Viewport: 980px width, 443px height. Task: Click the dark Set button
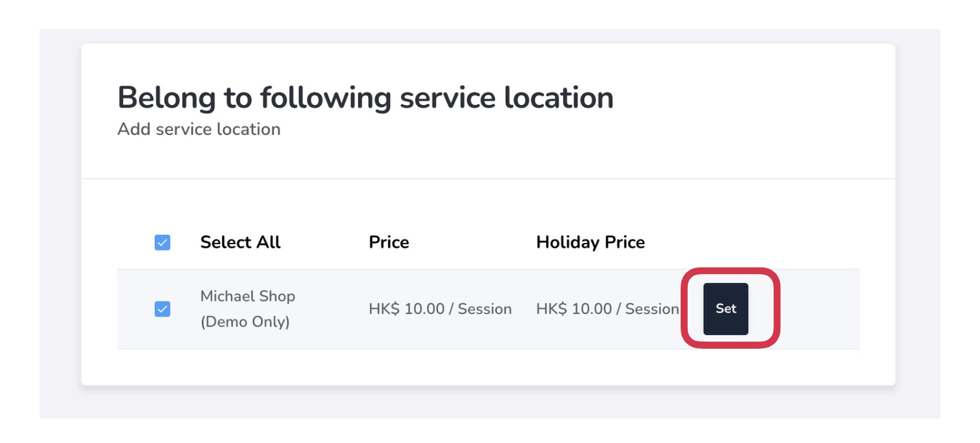coord(725,309)
